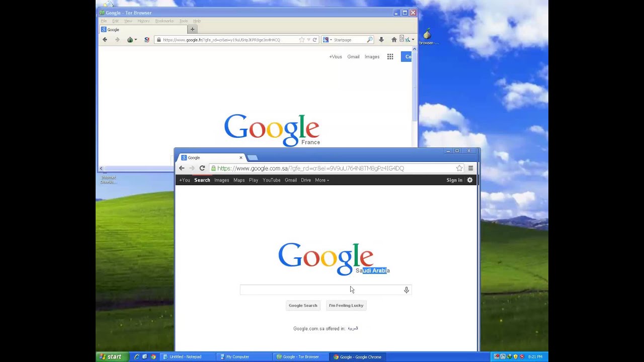
Task: Click the forward arrow in Chrome
Action: (192, 168)
